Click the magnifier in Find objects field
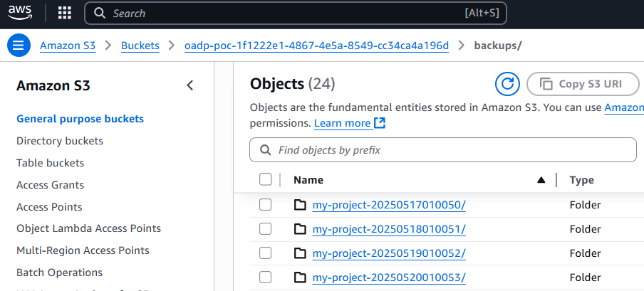This screenshot has height=291, width=644. point(265,150)
